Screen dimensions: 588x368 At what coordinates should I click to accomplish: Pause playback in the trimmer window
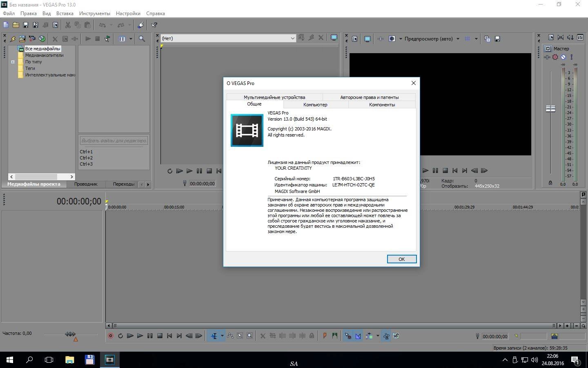pyautogui.click(x=199, y=171)
